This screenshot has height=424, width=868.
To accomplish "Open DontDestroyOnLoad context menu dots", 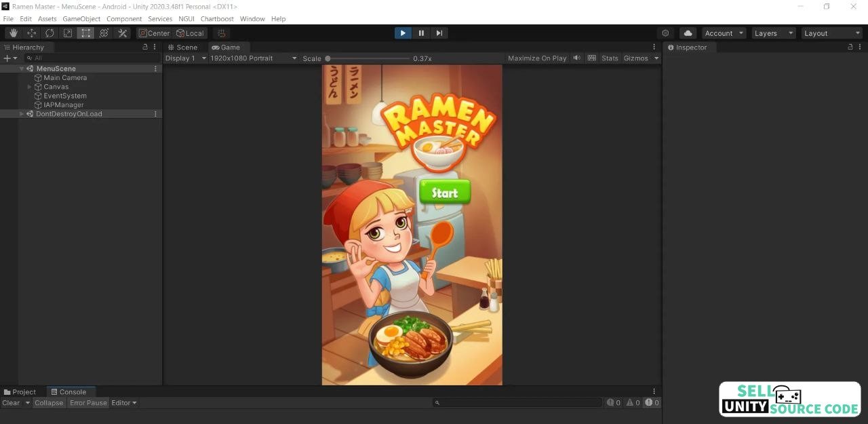I will click(x=155, y=114).
